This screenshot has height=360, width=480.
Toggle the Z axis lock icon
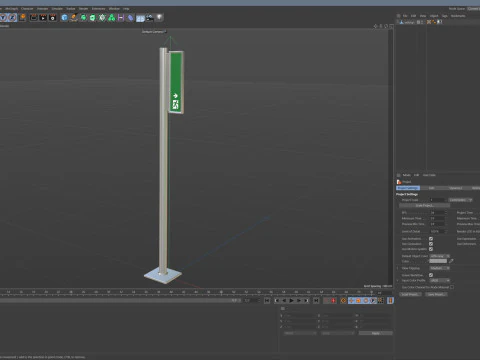click(12, 17)
